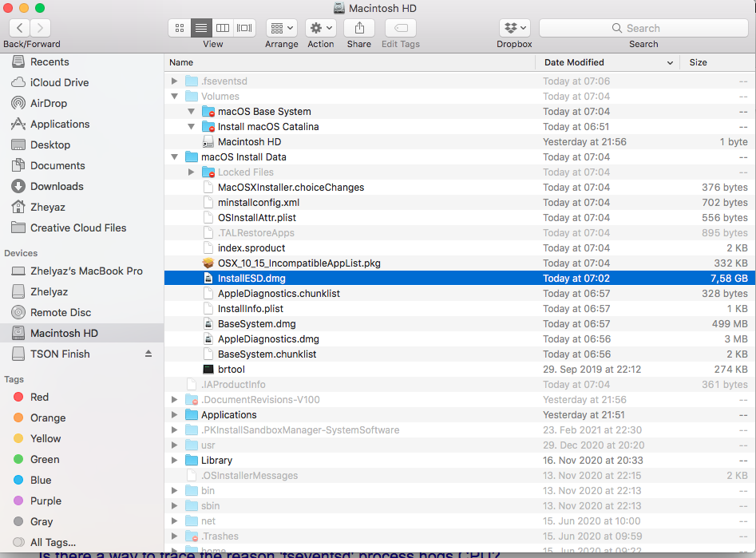Go forward in Finder history
756x558 pixels.
(x=41, y=28)
